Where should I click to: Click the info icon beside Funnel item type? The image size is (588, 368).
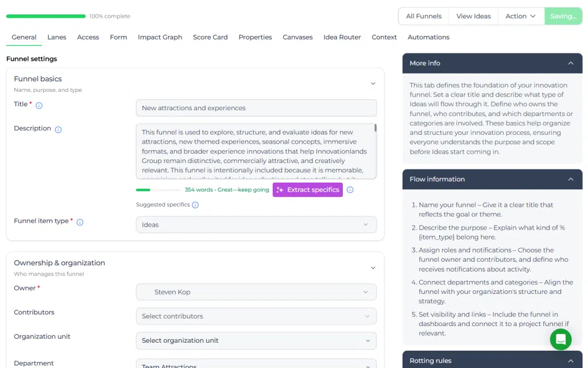point(80,222)
